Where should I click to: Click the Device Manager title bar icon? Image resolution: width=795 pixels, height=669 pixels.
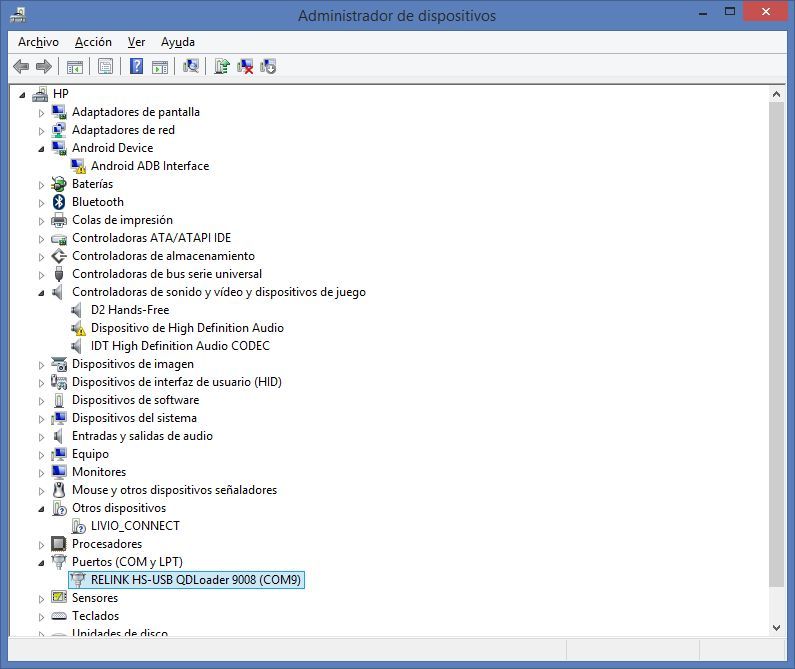[x=18, y=15]
